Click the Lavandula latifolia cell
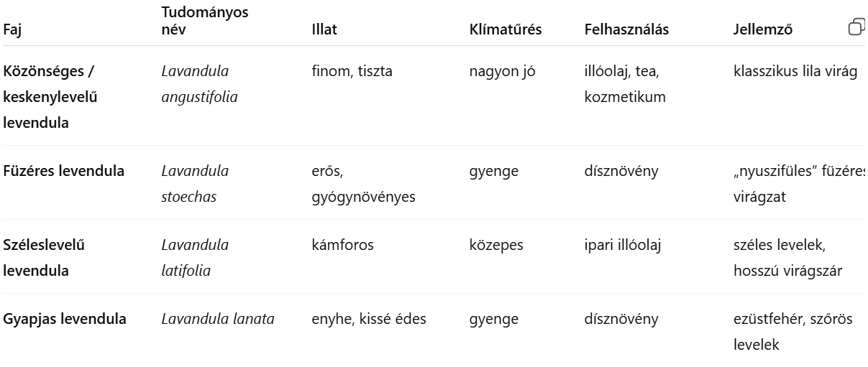The width and height of the screenshot is (868, 367). point(195,258)
